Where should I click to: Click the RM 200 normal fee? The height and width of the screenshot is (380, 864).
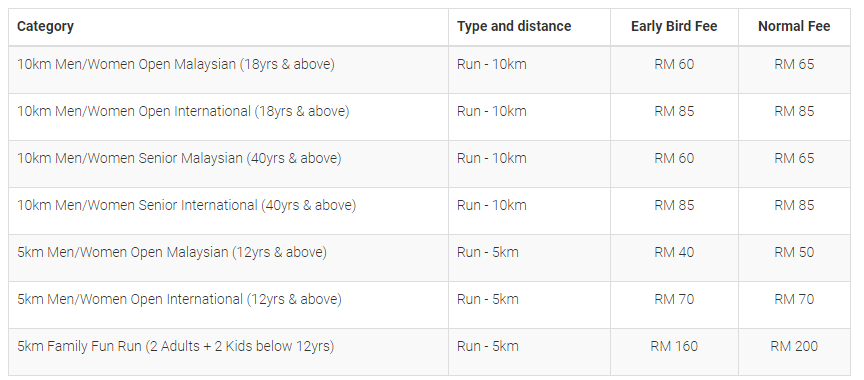point(794,346)
